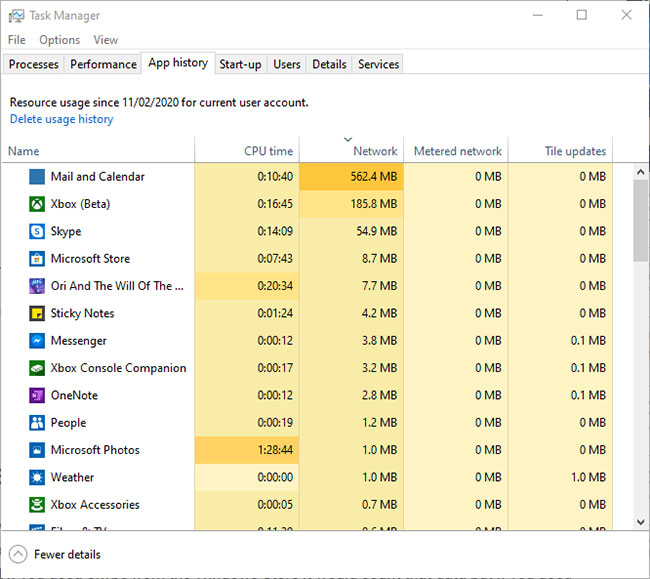Click the 54.9 MB network value
The width and height of the screenshot is (650, 579).
[x=377, y=231]
